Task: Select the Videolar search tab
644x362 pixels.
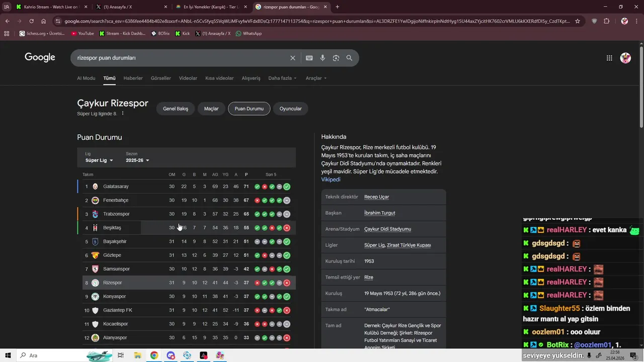Action: point(188,78)
